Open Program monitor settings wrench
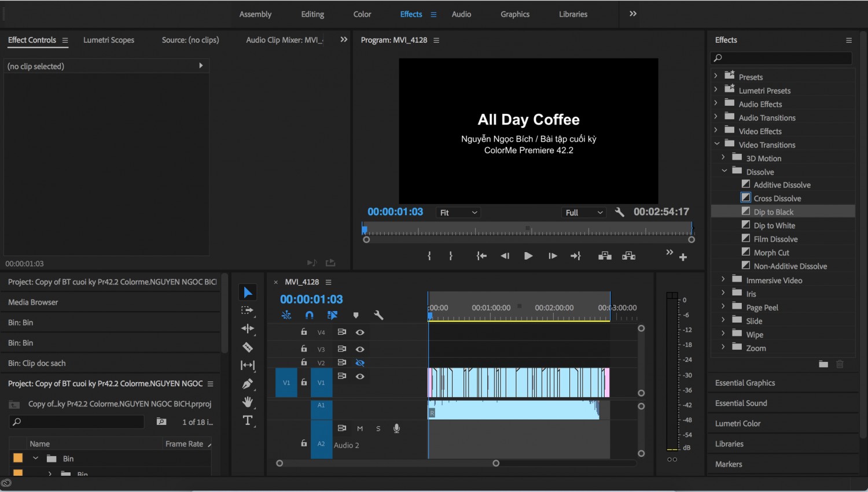This screenshot has width=868, height=492. pos(619,212)
